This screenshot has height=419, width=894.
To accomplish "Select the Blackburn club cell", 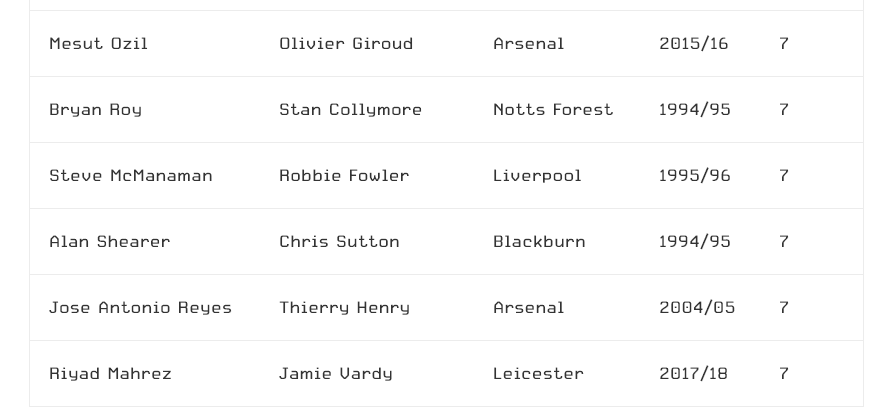I will click(x=539, y=242).
